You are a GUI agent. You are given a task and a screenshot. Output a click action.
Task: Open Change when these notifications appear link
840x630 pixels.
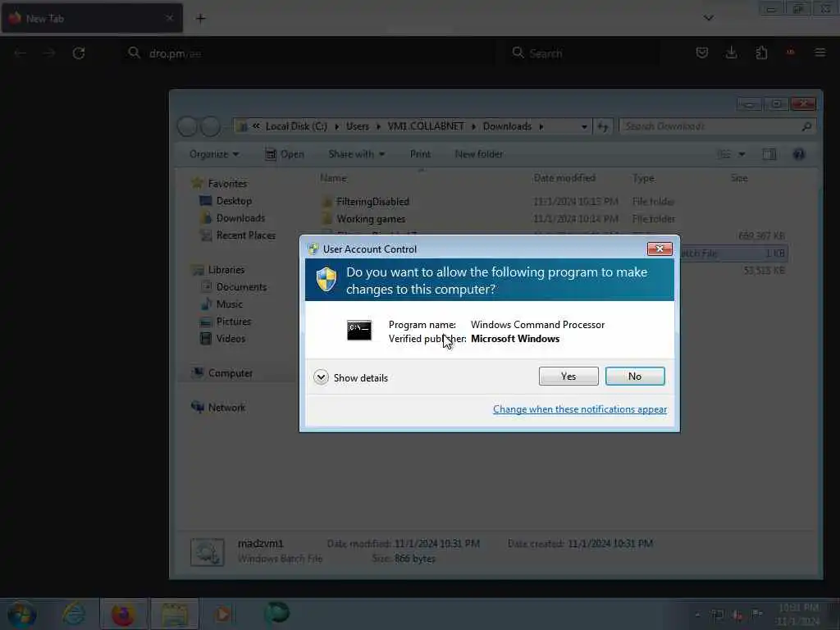click(580, 409)
